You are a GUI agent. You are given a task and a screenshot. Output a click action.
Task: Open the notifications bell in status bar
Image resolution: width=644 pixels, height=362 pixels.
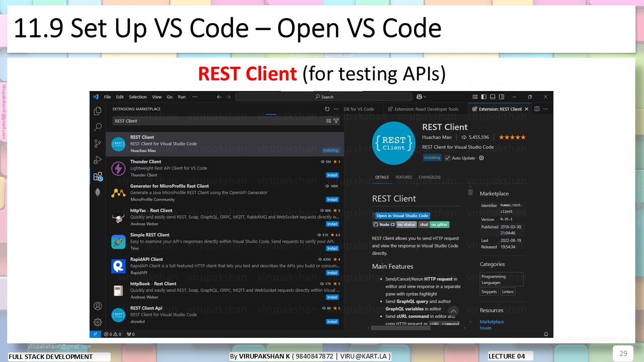tap(546, 334)
